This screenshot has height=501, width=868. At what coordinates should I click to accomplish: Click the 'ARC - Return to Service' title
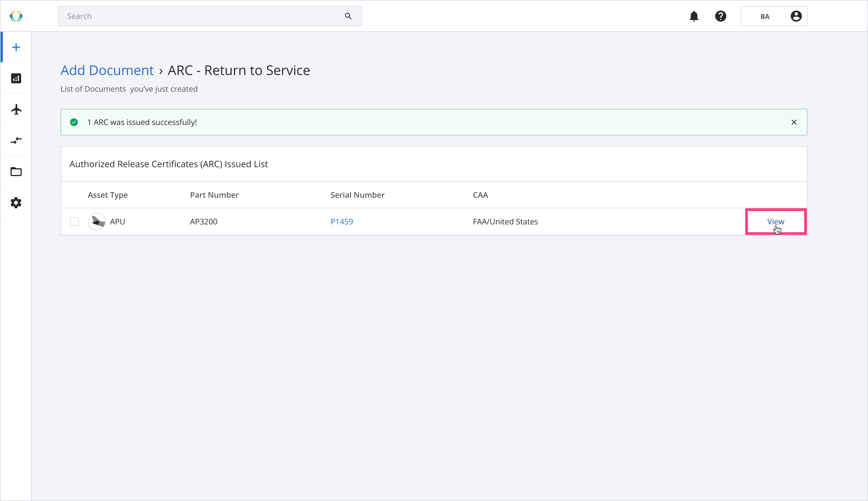pos(238,70)
